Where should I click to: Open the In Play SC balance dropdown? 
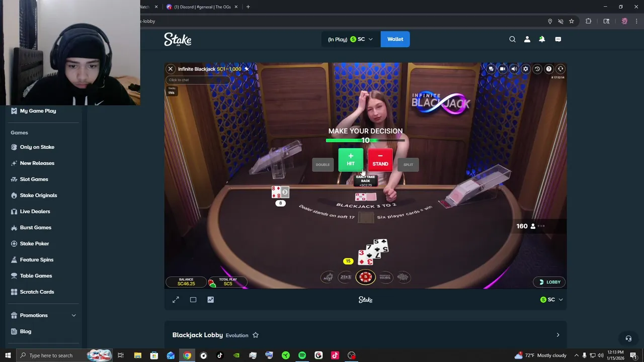[350, 39]
